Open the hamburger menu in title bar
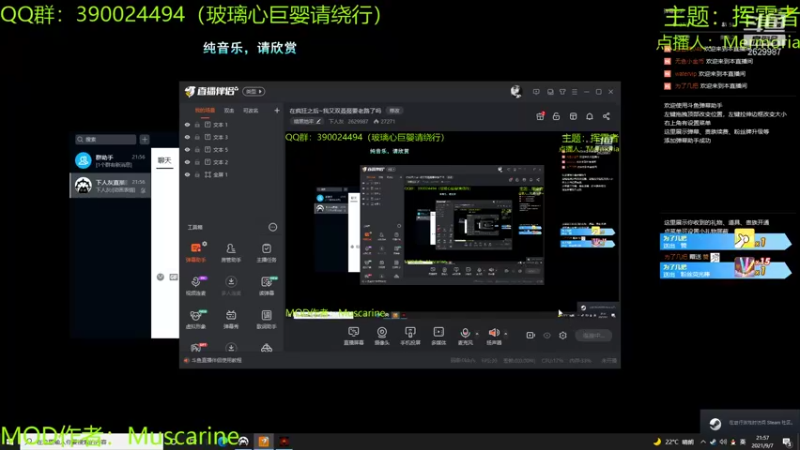 (x=574, y=92)
